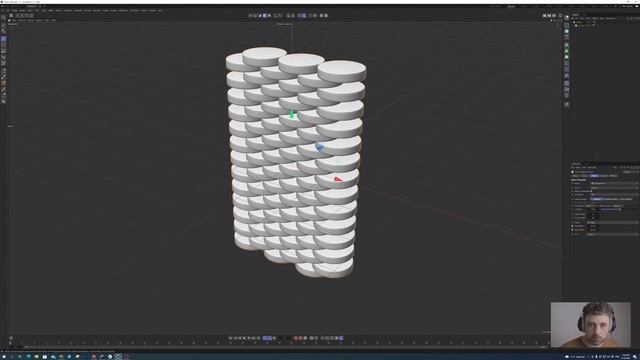Open the Basic tab in Attributes
Screen dimensions: 640x360
(x=575, y=176)
